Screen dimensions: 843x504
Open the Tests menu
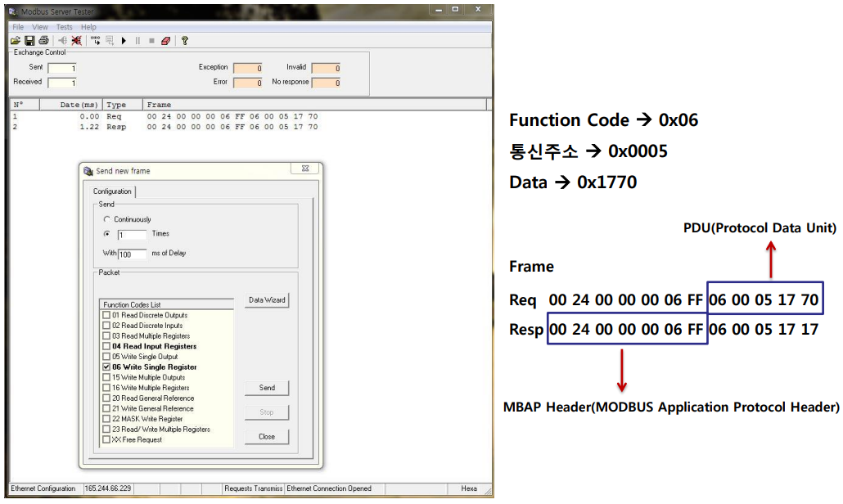(64, 26)
